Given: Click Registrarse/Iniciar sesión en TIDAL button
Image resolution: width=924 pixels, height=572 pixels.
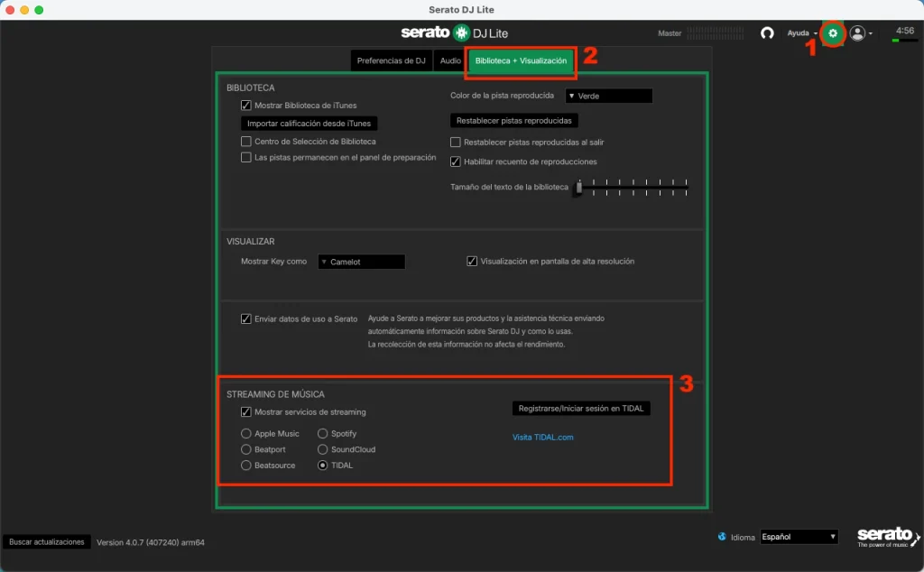Looking at the screenshot, I should point(581,408).
